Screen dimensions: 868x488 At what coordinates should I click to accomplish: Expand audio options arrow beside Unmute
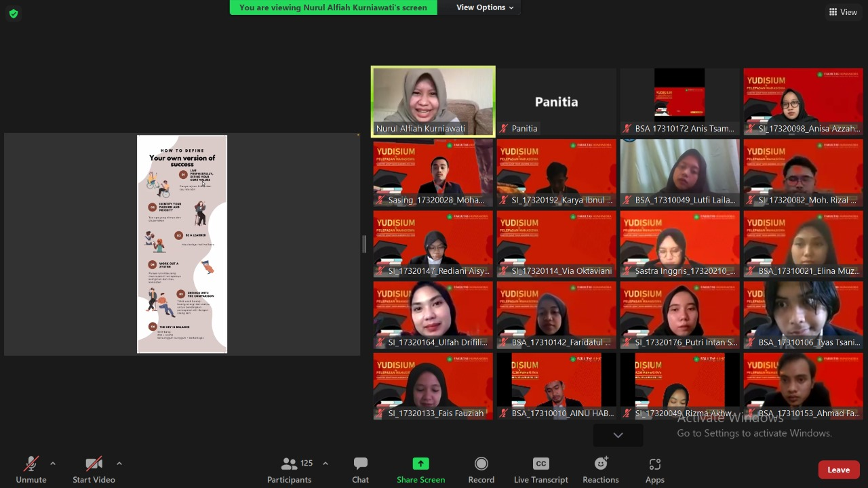click(53, 464)
